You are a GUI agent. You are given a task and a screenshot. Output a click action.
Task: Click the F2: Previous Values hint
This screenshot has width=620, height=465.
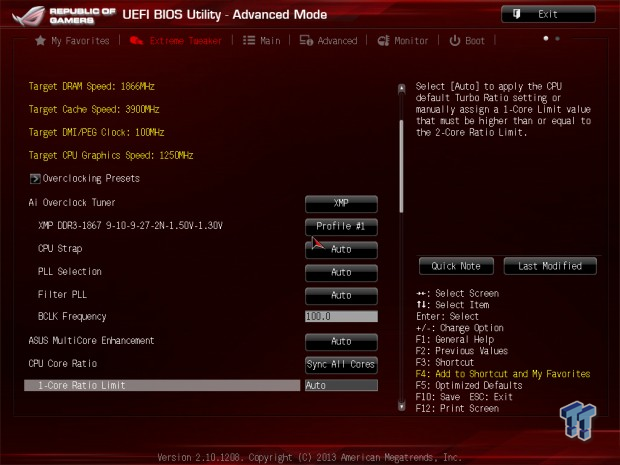click(462, 351)
